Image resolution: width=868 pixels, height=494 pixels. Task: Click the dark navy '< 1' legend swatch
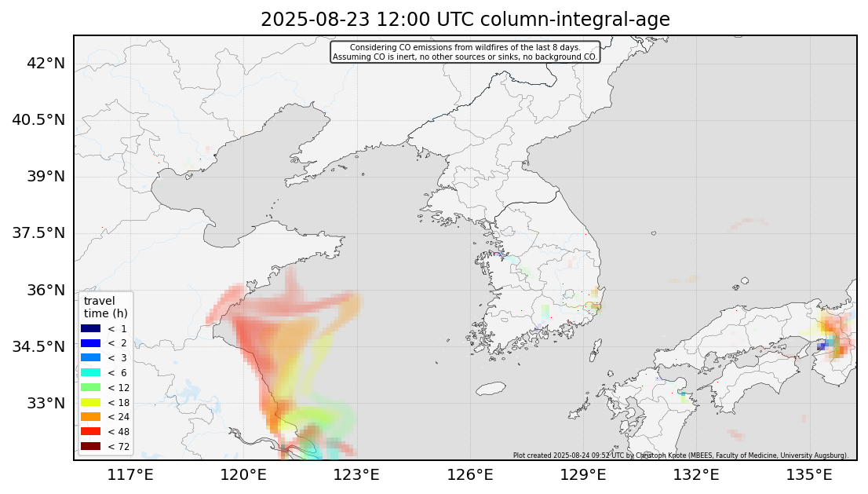pyautogui.click(x=91, y=328)
